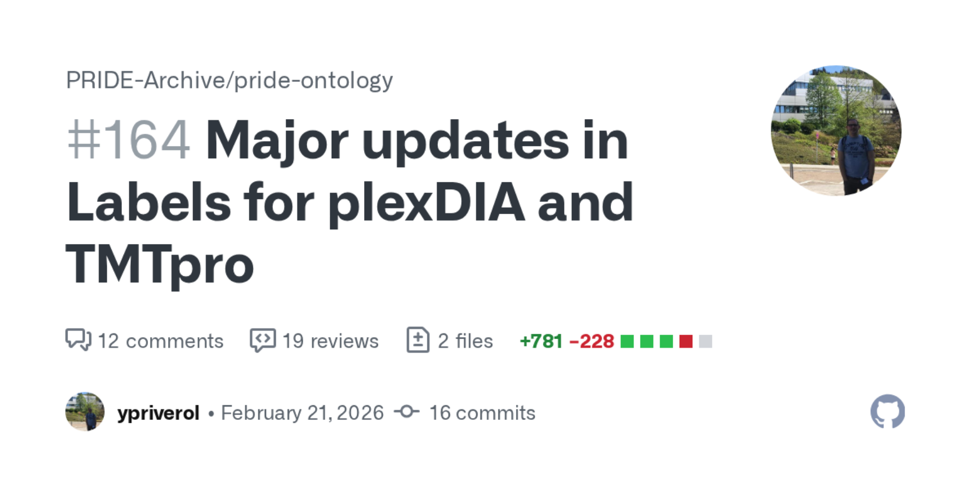Open the large circular profile photo
Viewport: 980px width, 490px height.
coord(836,131)
